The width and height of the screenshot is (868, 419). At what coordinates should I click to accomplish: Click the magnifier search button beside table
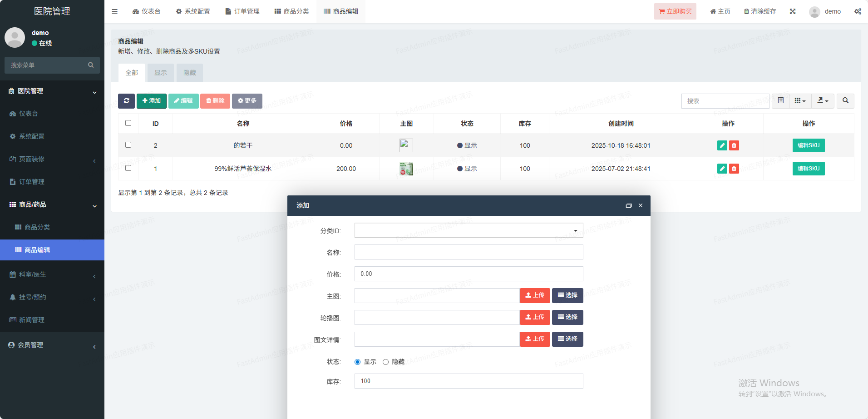pos(845,101)
